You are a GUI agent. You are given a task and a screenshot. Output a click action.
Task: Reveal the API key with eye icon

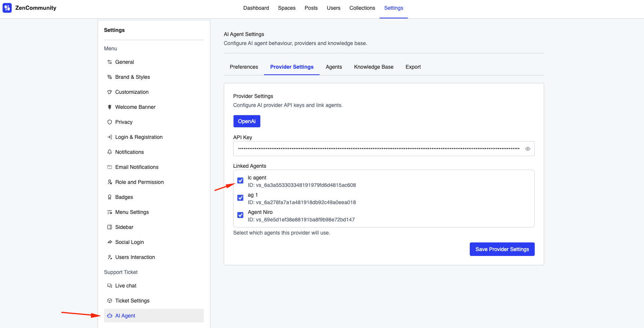pyautogui.click(x=528, y=149)
